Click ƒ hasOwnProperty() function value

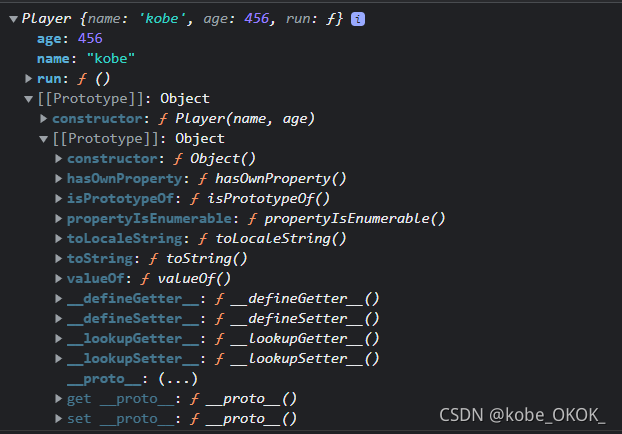pos(272,179)
